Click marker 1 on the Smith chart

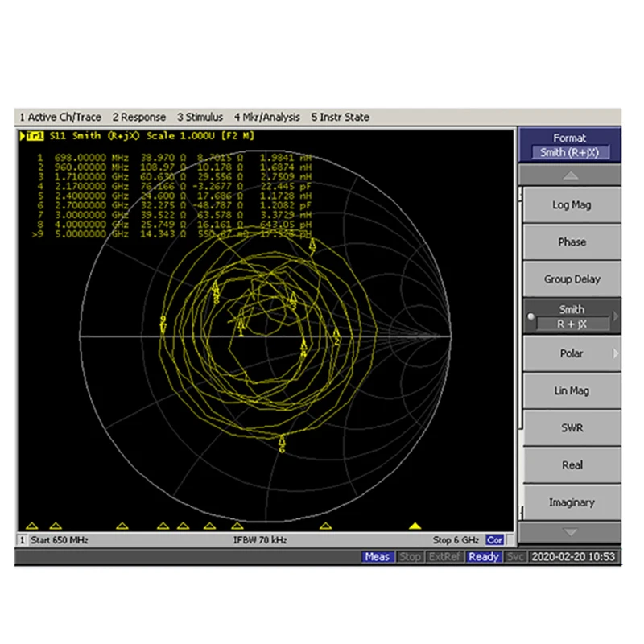coord(241,328)
